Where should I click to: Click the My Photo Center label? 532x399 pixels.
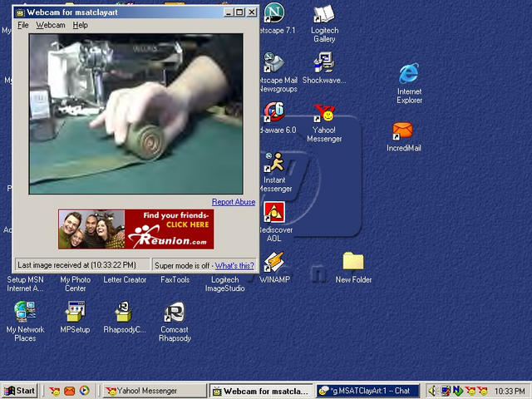(76, 284)
